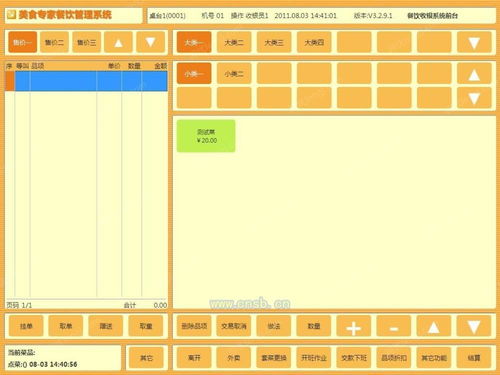
Task: Click the plus quantity button
Action: (354, 326)
